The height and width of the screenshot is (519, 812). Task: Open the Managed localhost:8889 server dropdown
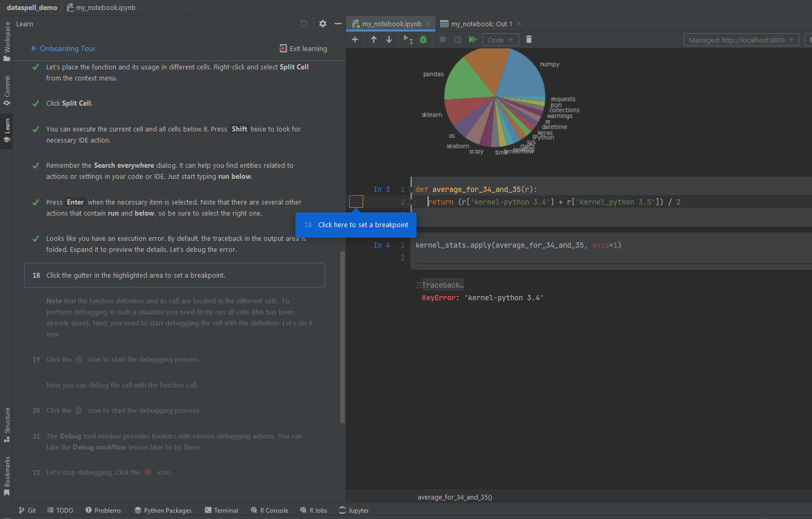[x=741, y=39]
